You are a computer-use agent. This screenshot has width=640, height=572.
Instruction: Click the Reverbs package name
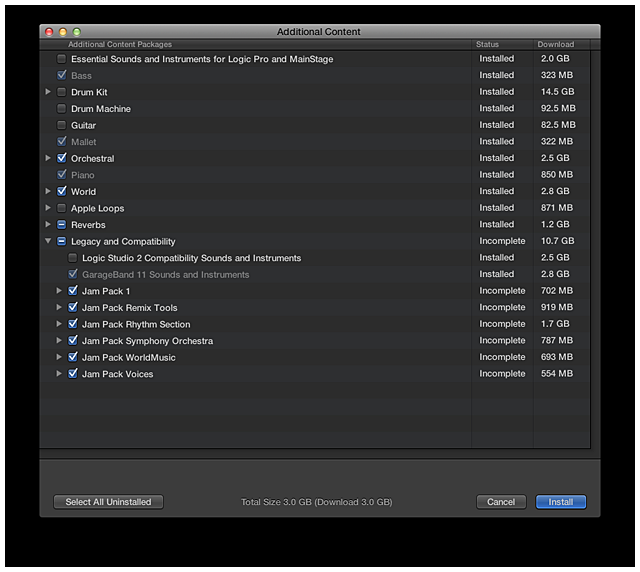[88, 225]
